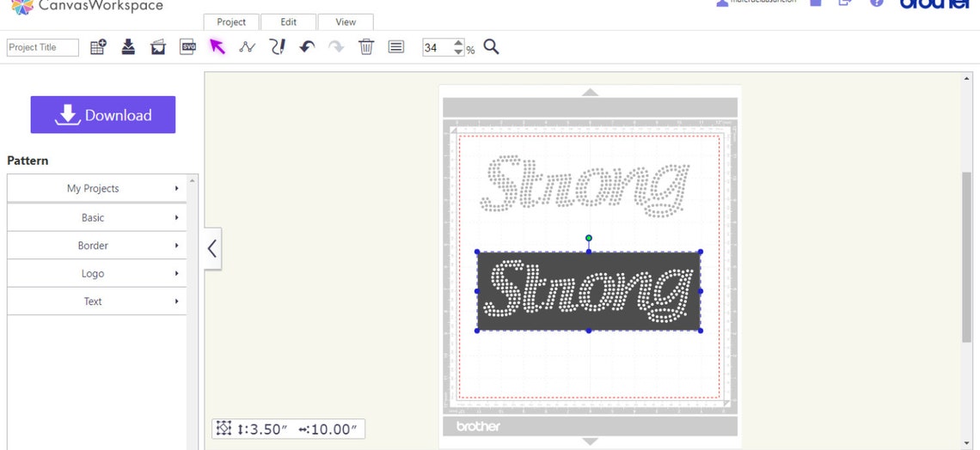
Task: Open the help question mark icon
Action: click(x=876, y=3)
